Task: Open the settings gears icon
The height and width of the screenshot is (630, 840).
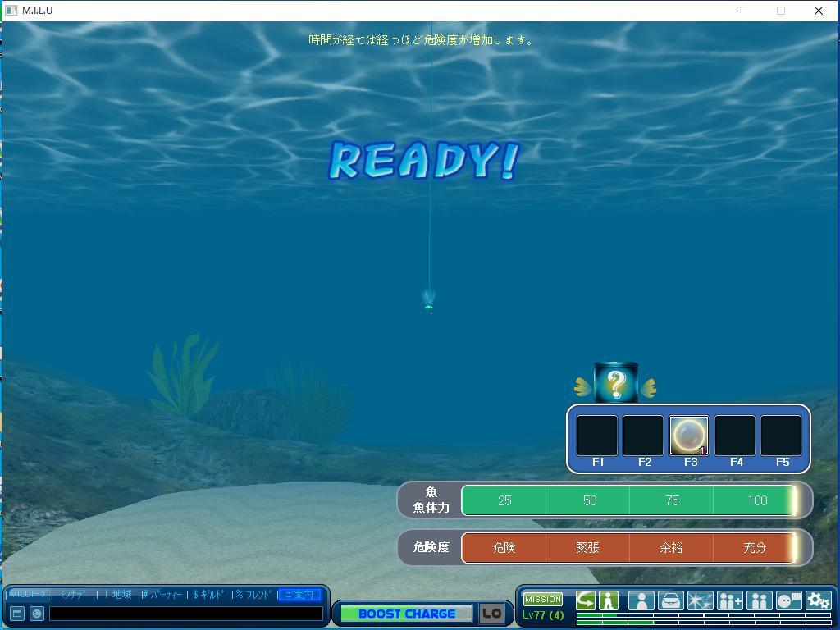Action: pos(818,601)
